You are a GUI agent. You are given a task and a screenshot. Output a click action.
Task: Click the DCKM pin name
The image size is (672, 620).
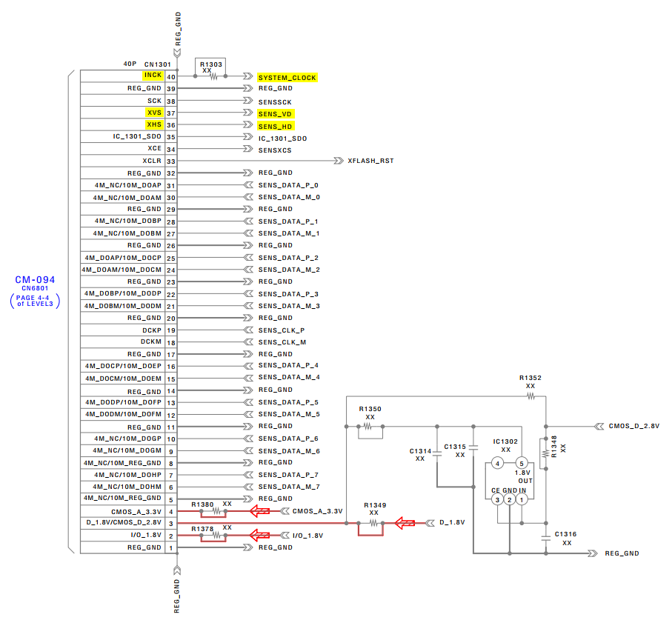coord(151,341)
